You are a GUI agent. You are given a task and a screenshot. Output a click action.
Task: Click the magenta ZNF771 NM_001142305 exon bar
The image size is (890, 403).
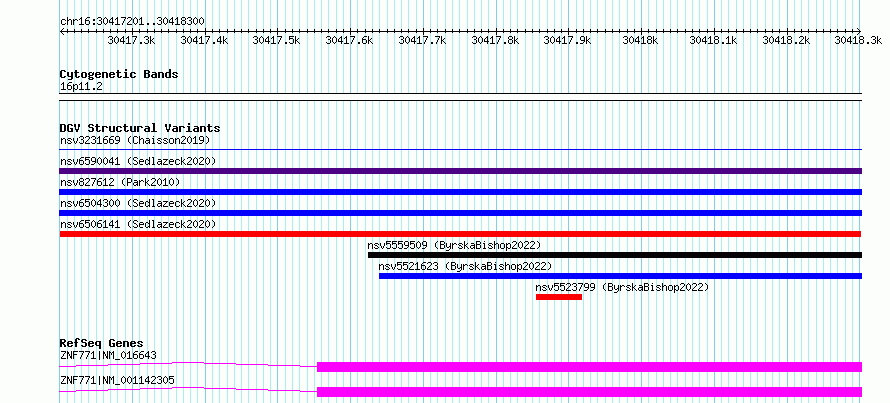click(x=589, y=392)
